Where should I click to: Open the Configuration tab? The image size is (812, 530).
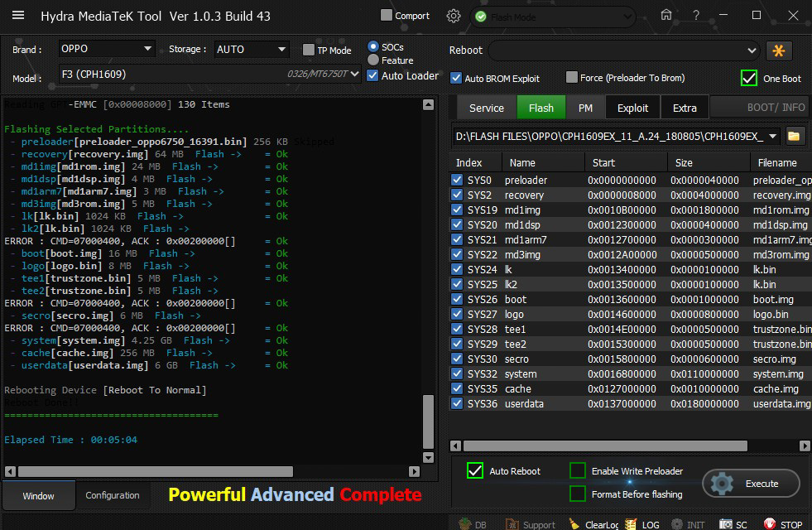click(113, 495)
